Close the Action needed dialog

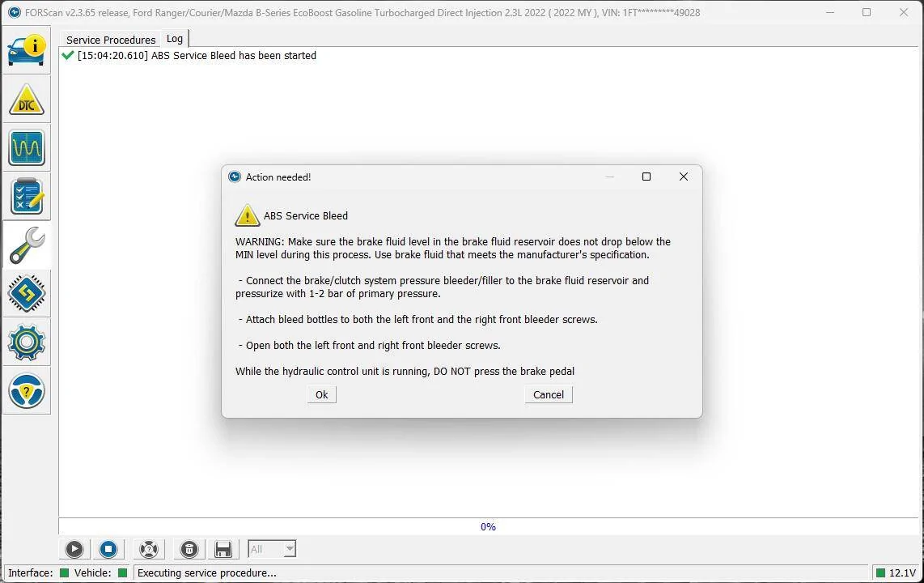[x=684, y=177]
